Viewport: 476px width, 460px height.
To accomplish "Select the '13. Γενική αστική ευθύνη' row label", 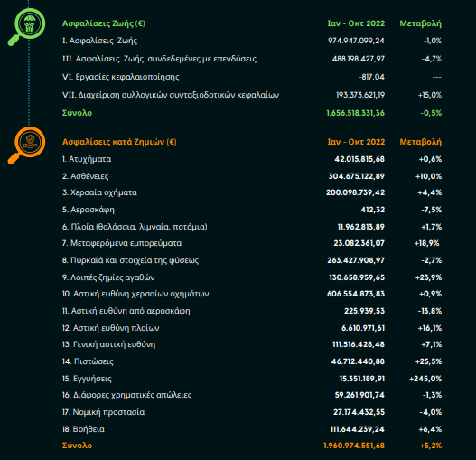I will (109, 344).
